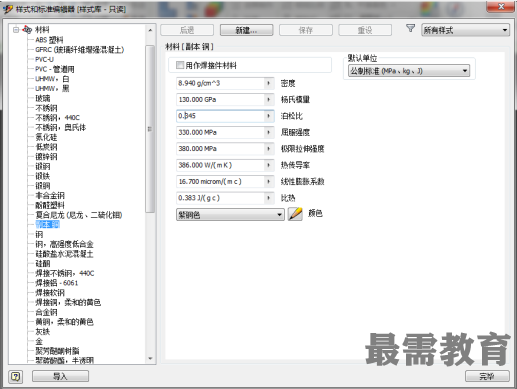
Task: Select 黄铜，柔和的黄色 material
Action: 64,322
